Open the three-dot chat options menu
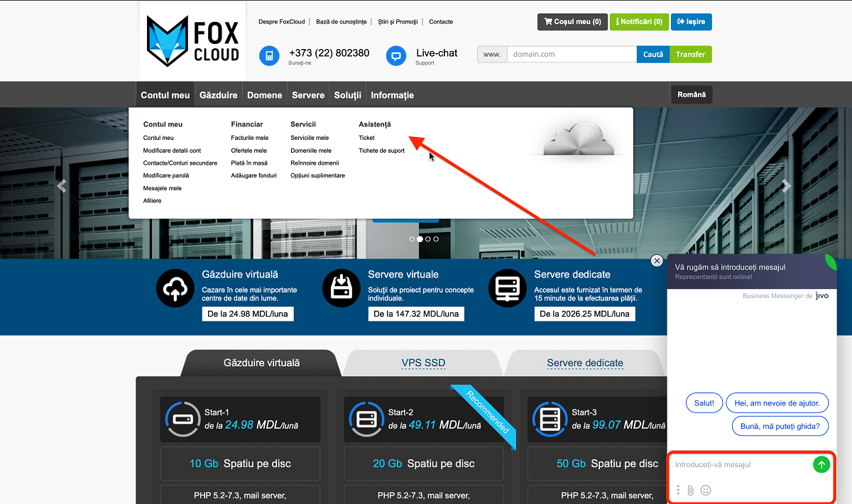 click(678, 490)
